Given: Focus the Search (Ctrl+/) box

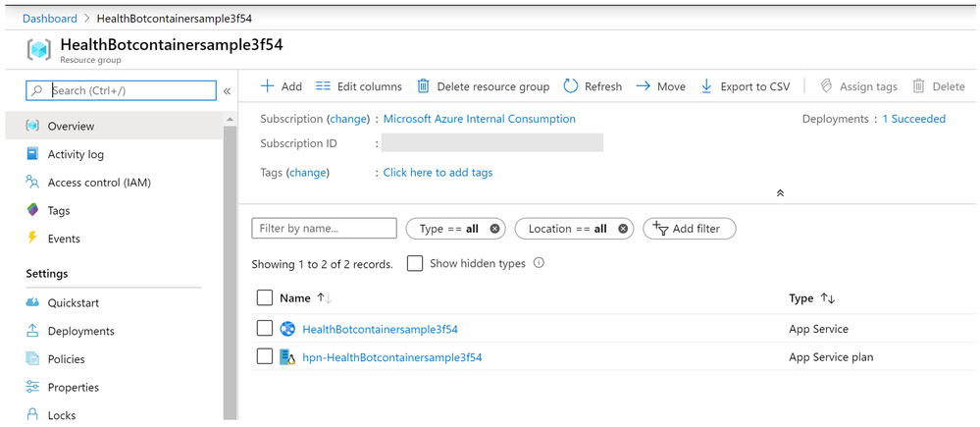Looking at the screenshot, I should click(x=122, y=90).
